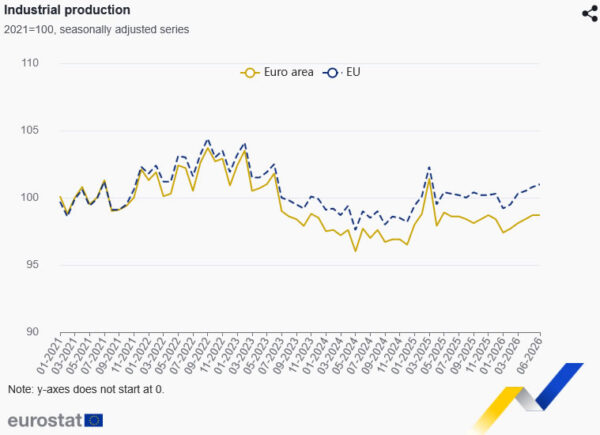This screenshot has width=600, height=435.
Task: Click the 95 y-axis label
Action: [33, 264]
